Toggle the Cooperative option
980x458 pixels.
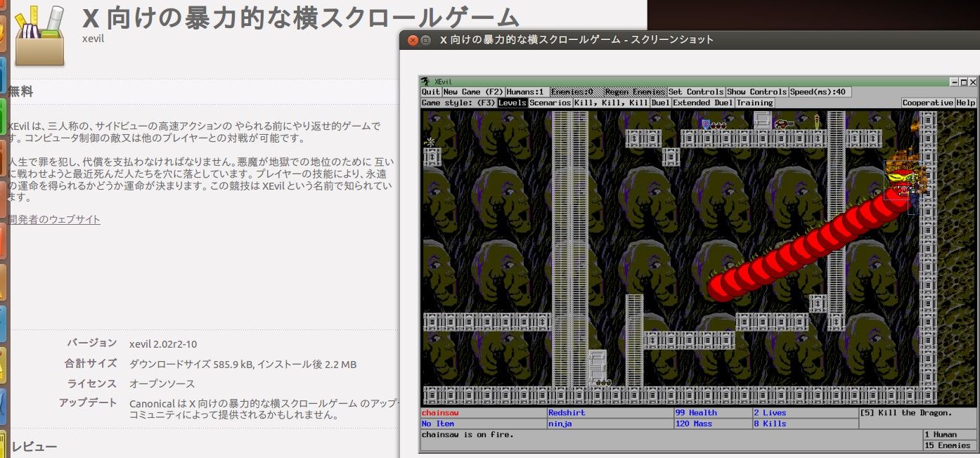(928, 103)
